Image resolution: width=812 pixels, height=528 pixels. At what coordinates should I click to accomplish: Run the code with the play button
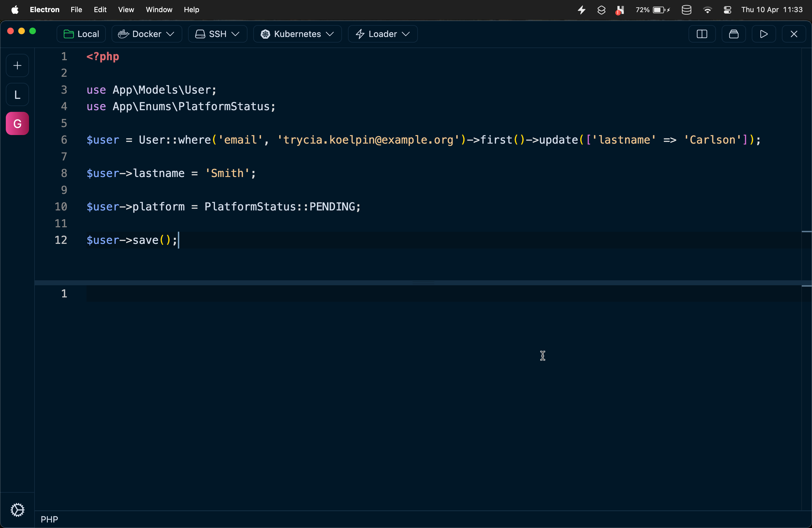764,34
